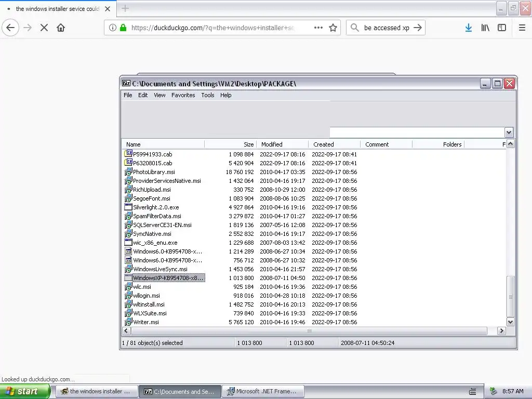Submit search with arrow in search box

click(418, 28)
